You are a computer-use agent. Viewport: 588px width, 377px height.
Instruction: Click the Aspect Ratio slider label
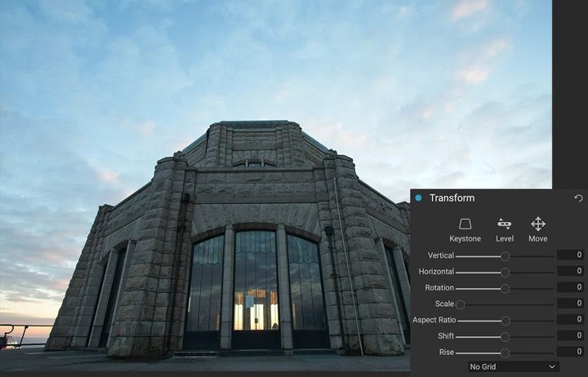click(x=434, y=320)
